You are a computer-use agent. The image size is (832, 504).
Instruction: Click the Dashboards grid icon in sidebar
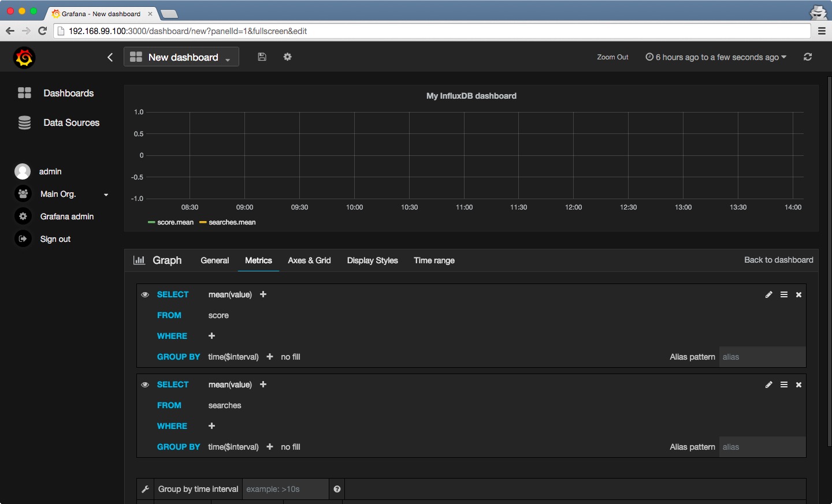(24, 93)
